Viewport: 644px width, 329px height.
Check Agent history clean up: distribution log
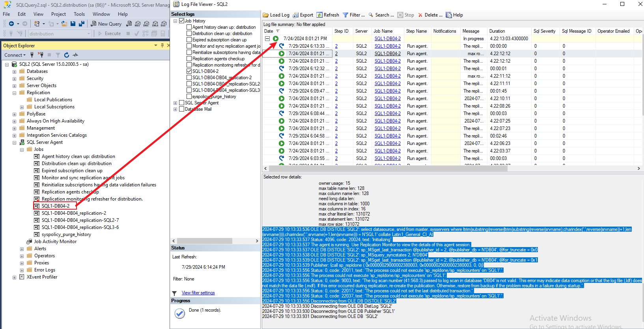(x=189, y=27)
